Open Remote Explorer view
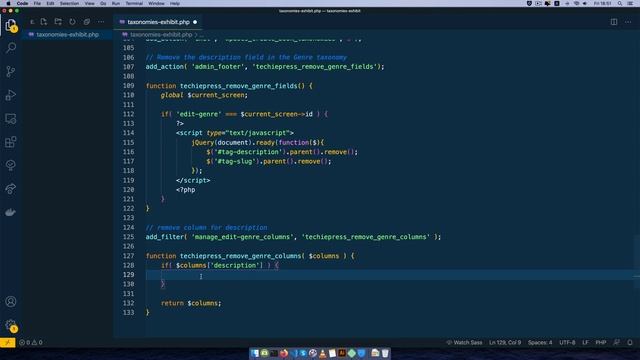The image size is (640, 360). click(11, 119)
